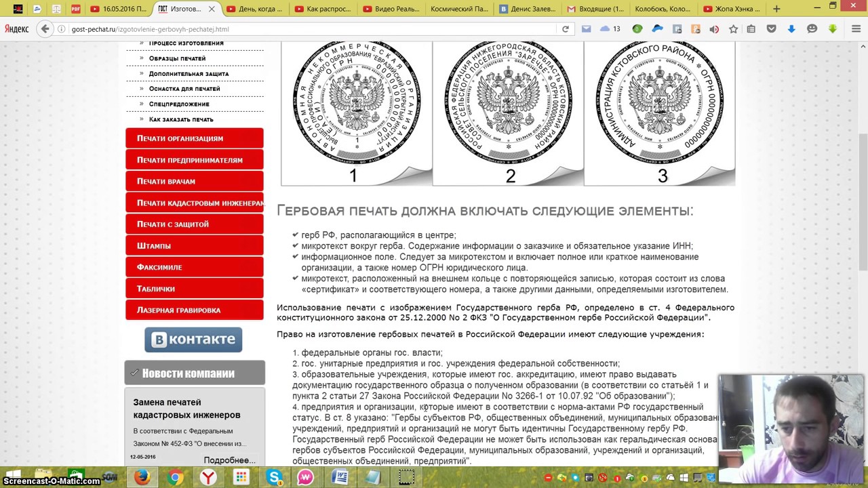Open 'Спецпредложение' sidebar link
Screen dimensions: 868x488
179,104
